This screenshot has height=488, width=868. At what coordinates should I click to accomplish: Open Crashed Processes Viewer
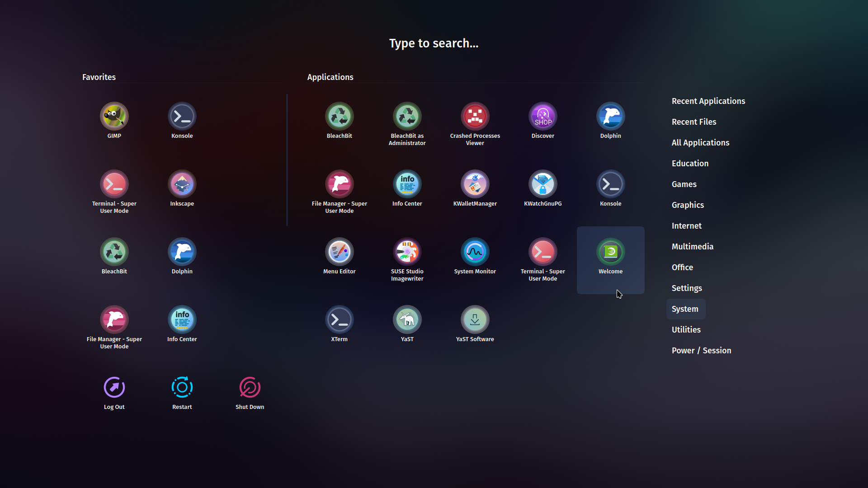(x=475, y=124)
